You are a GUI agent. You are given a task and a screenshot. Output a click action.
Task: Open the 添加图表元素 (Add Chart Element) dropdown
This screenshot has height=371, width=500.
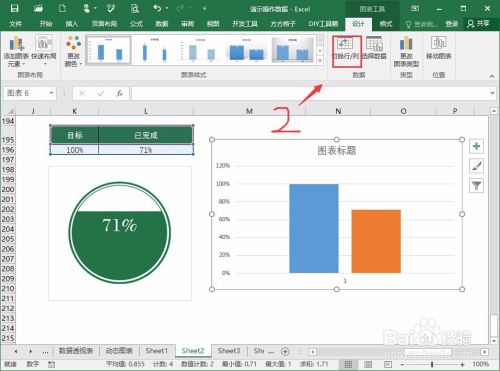pyautogui.click(x=16, y=51)
